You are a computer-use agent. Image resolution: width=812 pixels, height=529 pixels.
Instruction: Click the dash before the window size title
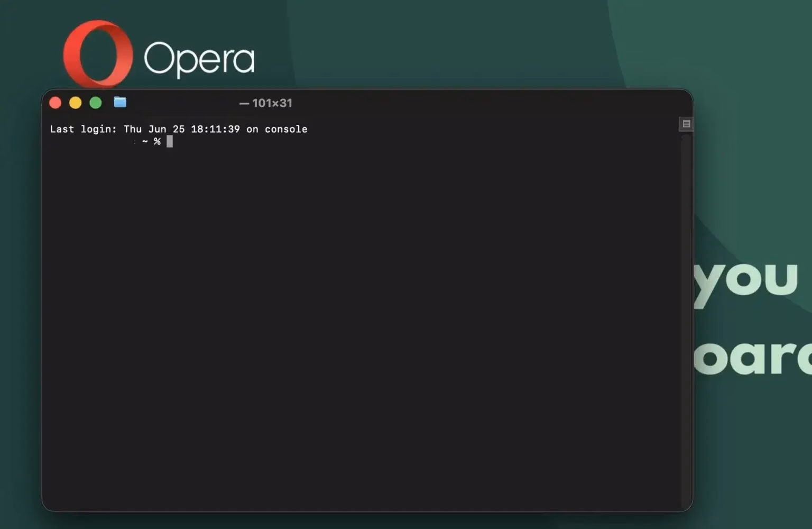[244, 104]
